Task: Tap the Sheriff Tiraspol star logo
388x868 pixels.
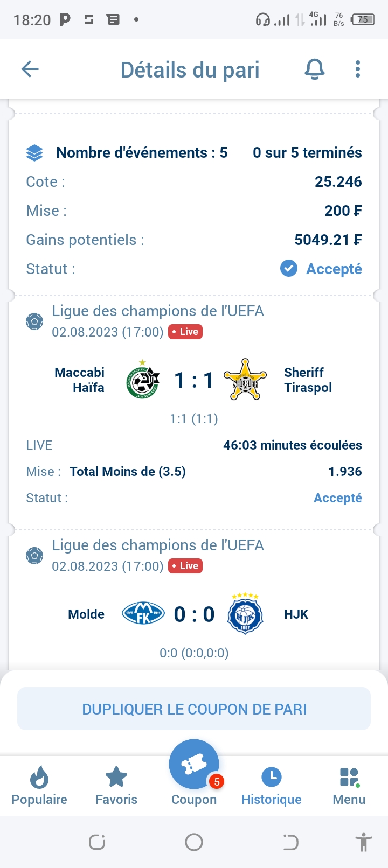Action: click(x=245, y=380)
